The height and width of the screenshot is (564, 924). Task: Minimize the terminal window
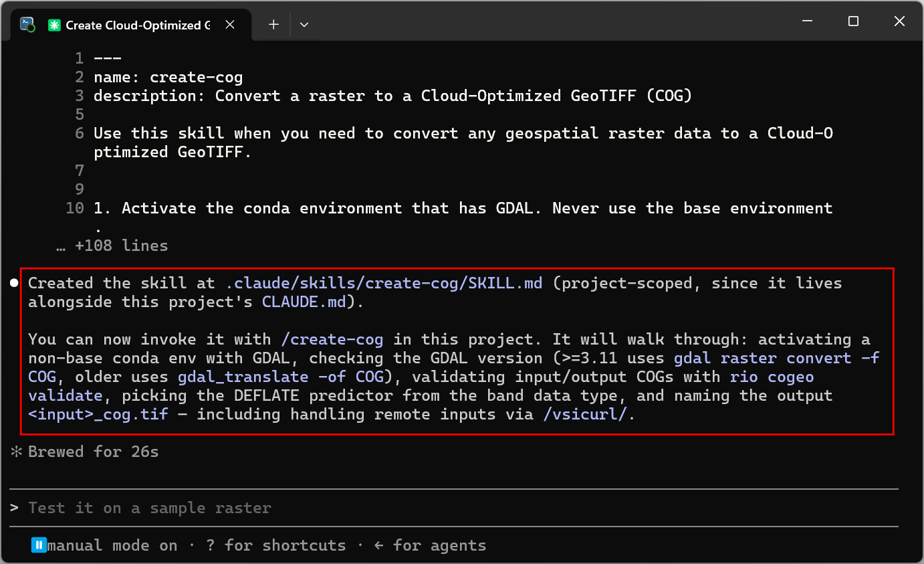click(x=807, y=21)
